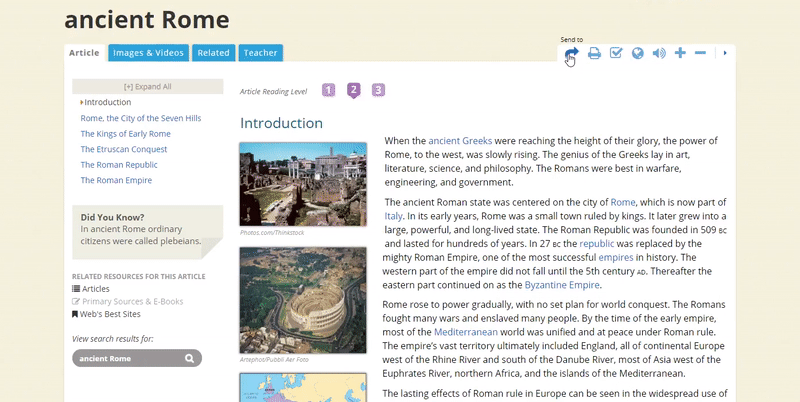Increase text size with plus icon
The image size is (800, 402).
pos(680,53)
